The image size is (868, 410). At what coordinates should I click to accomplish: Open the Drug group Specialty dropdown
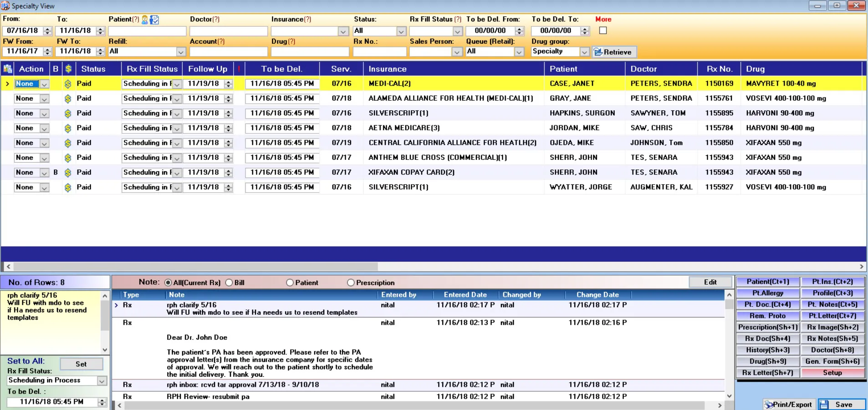pos(584,52)
